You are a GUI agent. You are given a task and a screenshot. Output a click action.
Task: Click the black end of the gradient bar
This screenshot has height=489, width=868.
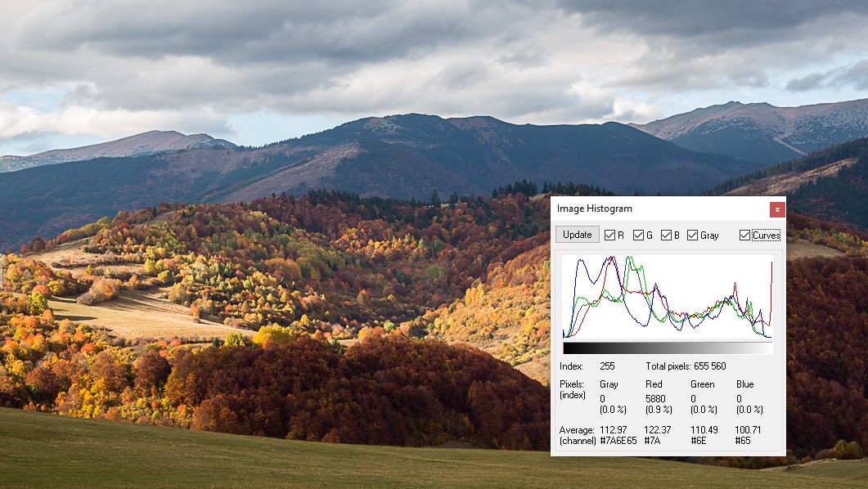coord(566,348)
